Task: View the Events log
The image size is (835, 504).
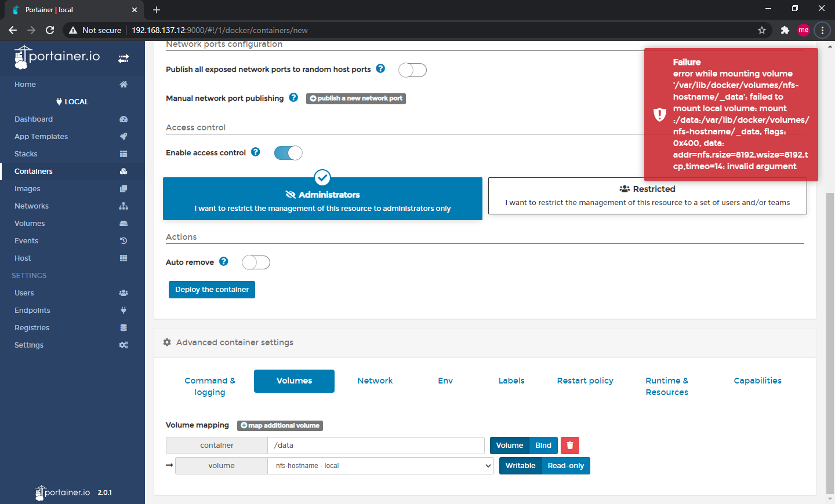Action: pyautogui.click(x=26, y=240)
